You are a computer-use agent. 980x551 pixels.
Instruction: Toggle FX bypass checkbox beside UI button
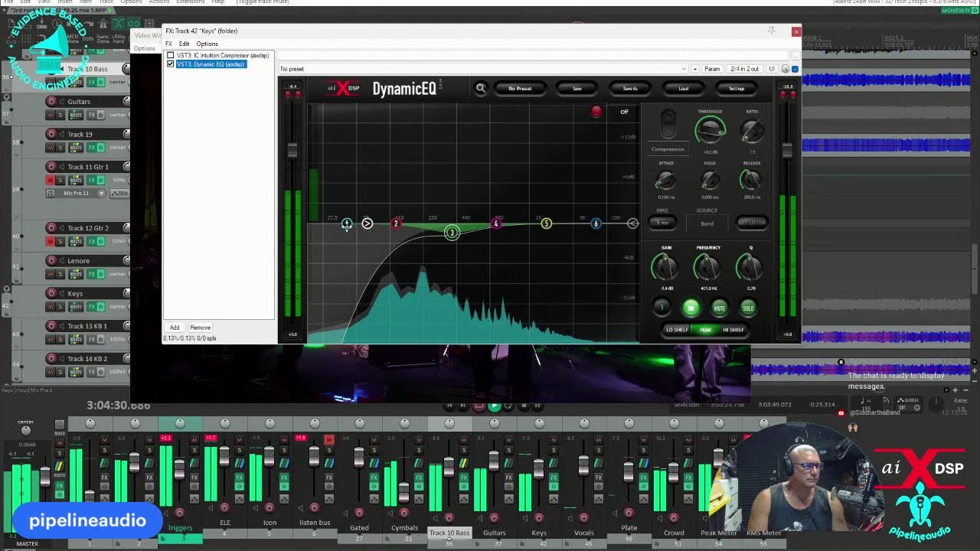tap(795, 69)
